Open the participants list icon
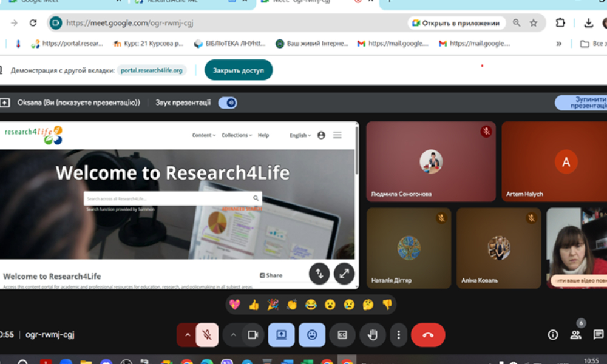 coord(575,334)
